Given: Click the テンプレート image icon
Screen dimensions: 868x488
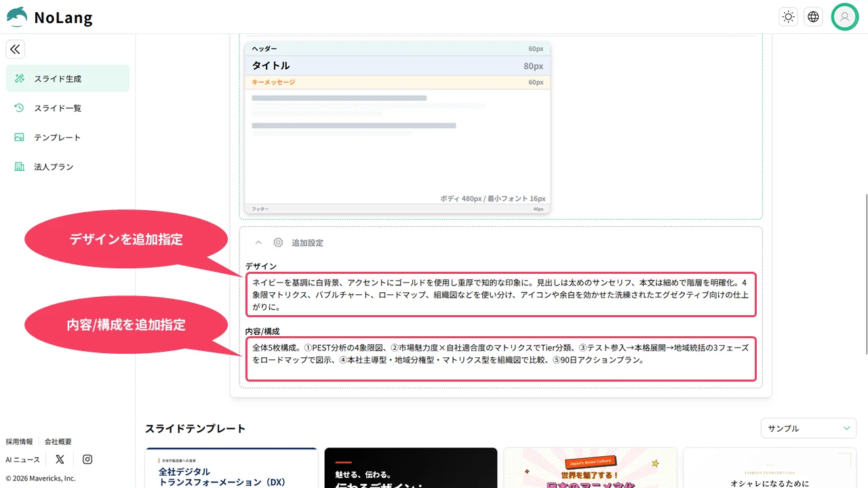Looking at the screenshot, I should tap(20, 137).
